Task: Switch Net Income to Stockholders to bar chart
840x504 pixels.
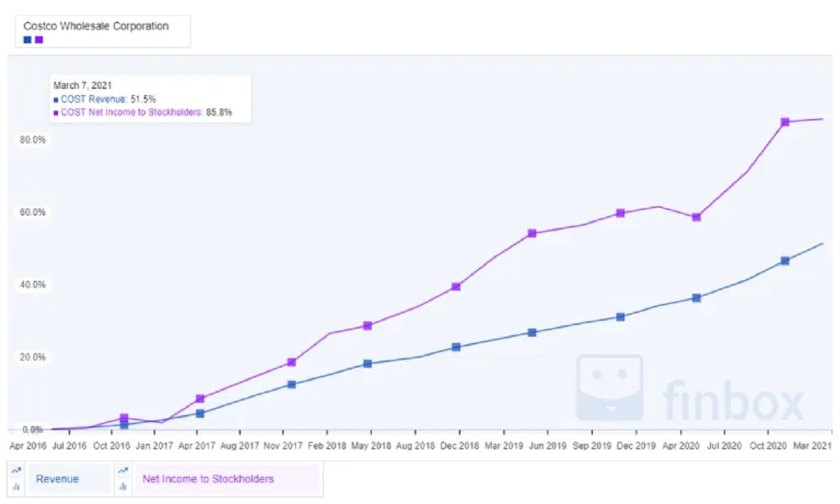Action: click(x=123, y=486)
